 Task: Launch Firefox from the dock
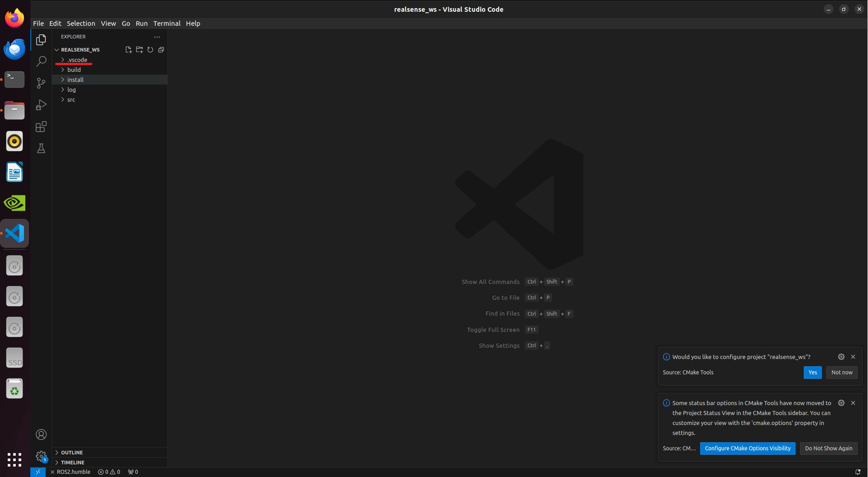[14, 18]
